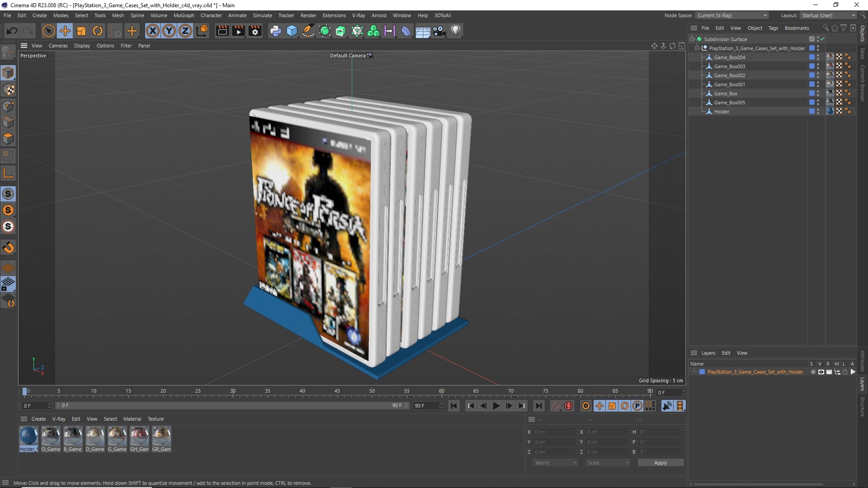Open Material Manager Create menu
This screenshot has width=868, height=488.
tap(38, 419)
